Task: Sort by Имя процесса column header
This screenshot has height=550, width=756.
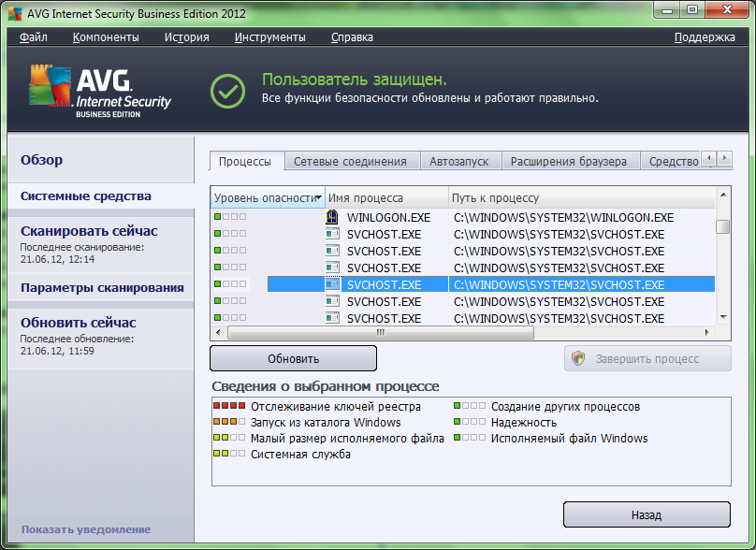Action: coord(386,197)
